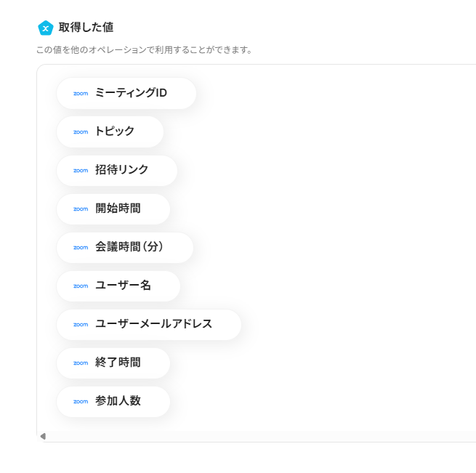Image resolution: width=476 pixels, height=473 pixels.
Task: Click the Zoom icon beside ユーザーメールアドレス
Action: click(81, 325)
